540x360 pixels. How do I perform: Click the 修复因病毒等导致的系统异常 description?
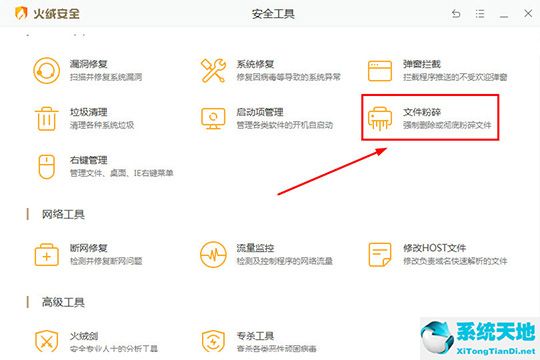pyautogui.click(x=289, y=77)
